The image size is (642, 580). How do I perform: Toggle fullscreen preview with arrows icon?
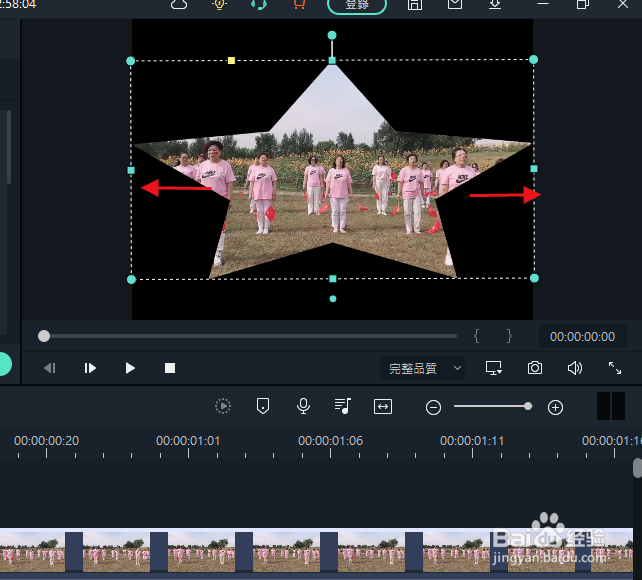pyautogui.click(x=615, y=368)
